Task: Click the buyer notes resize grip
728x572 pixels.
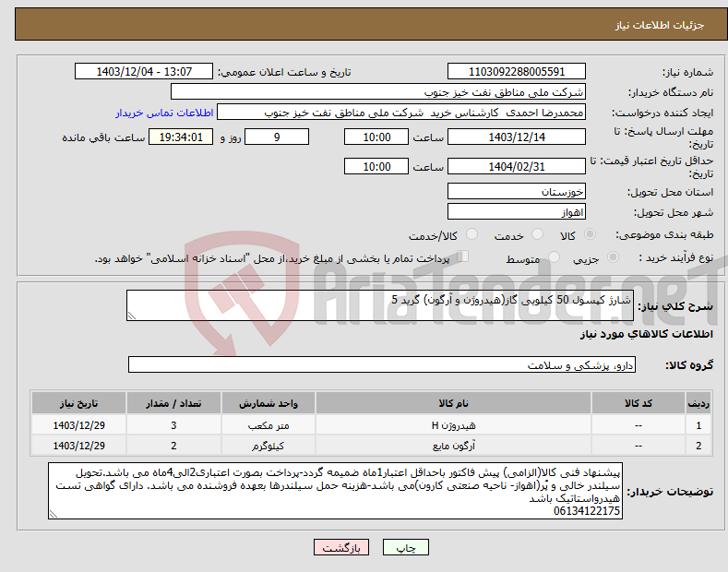Action: [54, 514]
